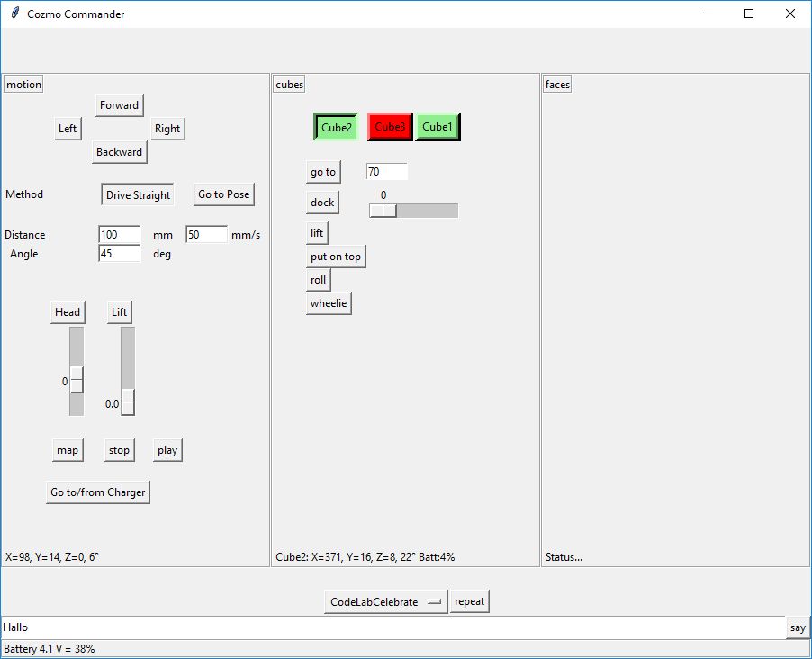
Task: Click the go to distance field showing 70
Action: tap(386, 171)
